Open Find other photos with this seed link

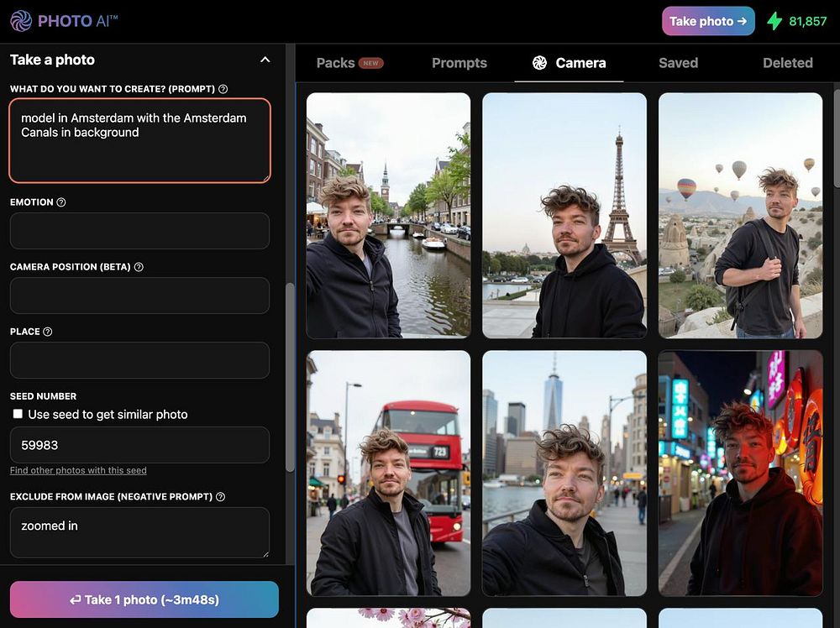click(x=78, y=470)
